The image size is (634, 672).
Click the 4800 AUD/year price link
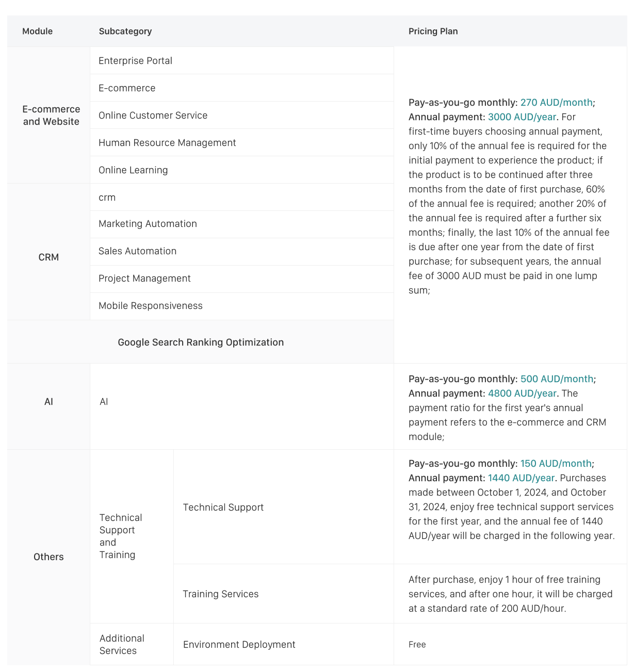(522, 394)
